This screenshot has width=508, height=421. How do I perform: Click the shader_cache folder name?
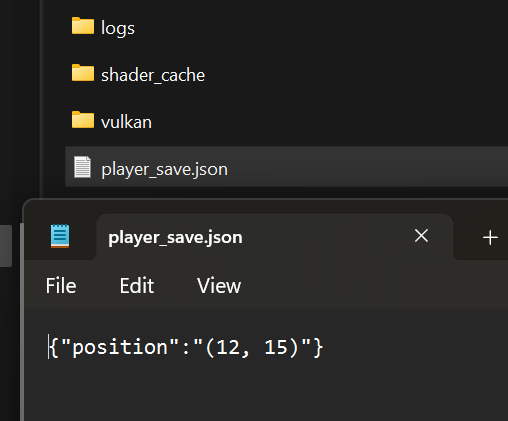point(153,75)
